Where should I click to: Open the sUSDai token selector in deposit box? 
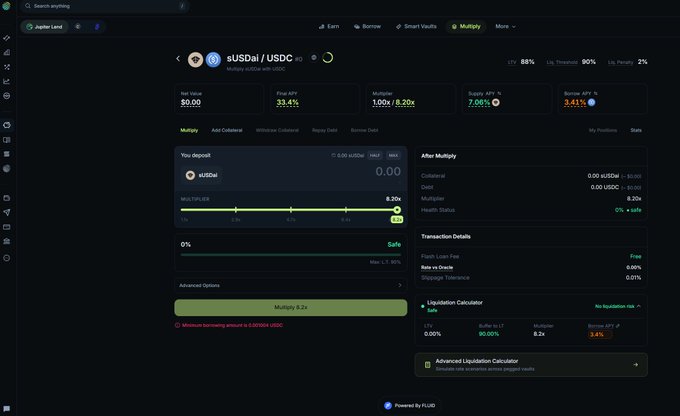(x=202, y=175)
